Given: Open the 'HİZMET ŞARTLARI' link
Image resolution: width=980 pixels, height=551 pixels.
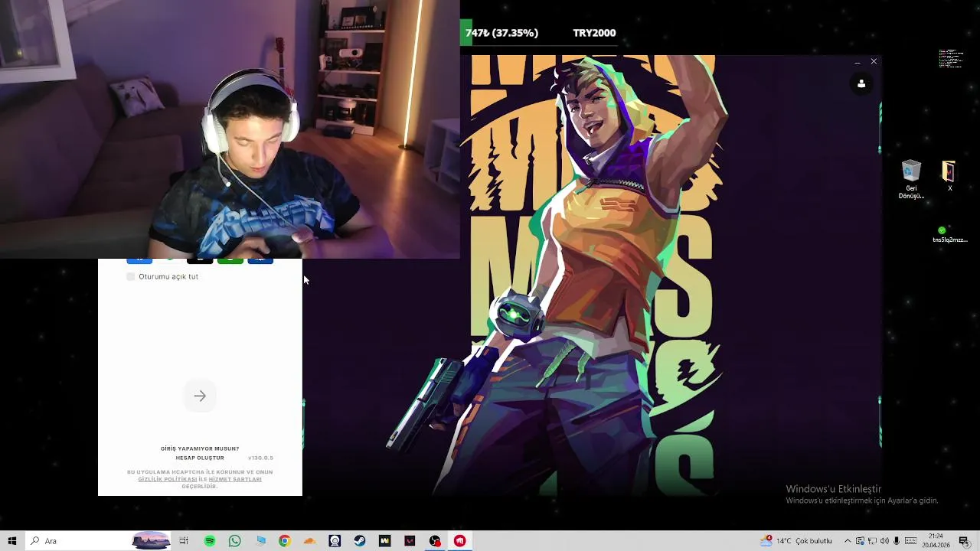Looking at the screenshot, I should pyautogui.click(x=235, y=479).
